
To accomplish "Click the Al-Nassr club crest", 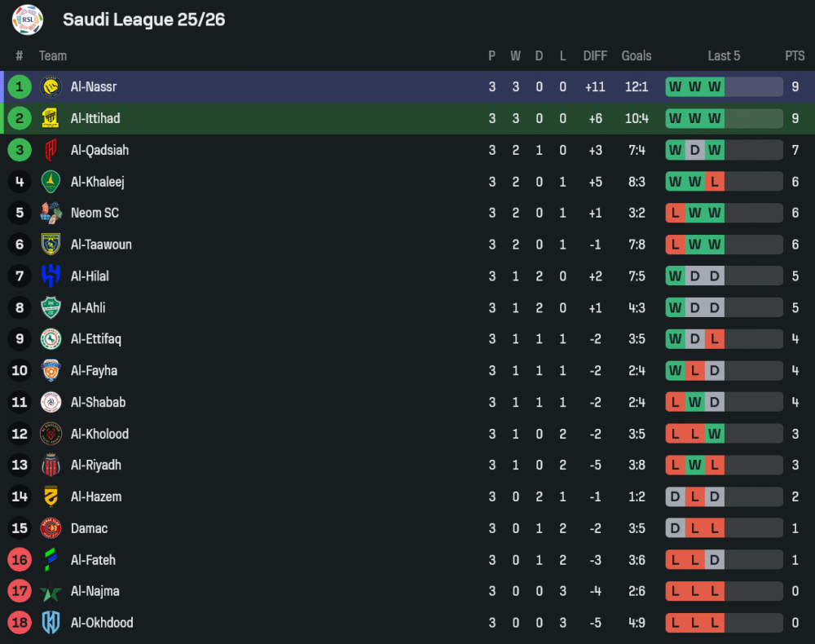I will click(x=51, y=86).
